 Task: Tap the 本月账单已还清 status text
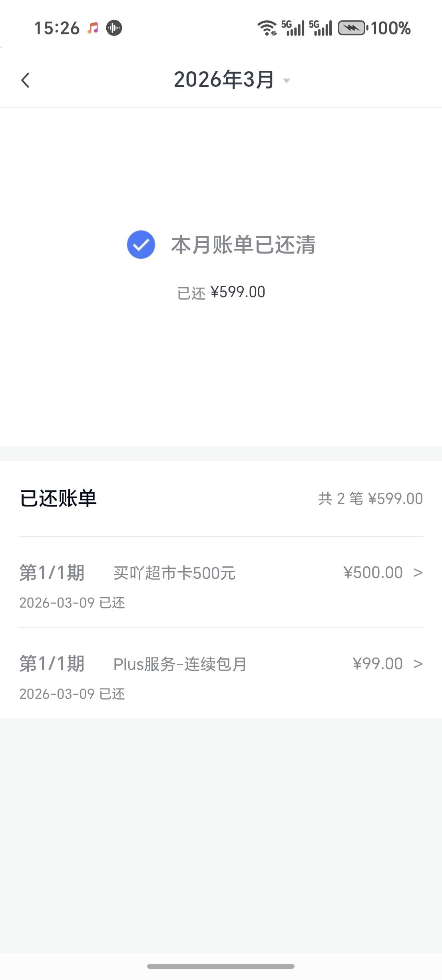point(243,245)
